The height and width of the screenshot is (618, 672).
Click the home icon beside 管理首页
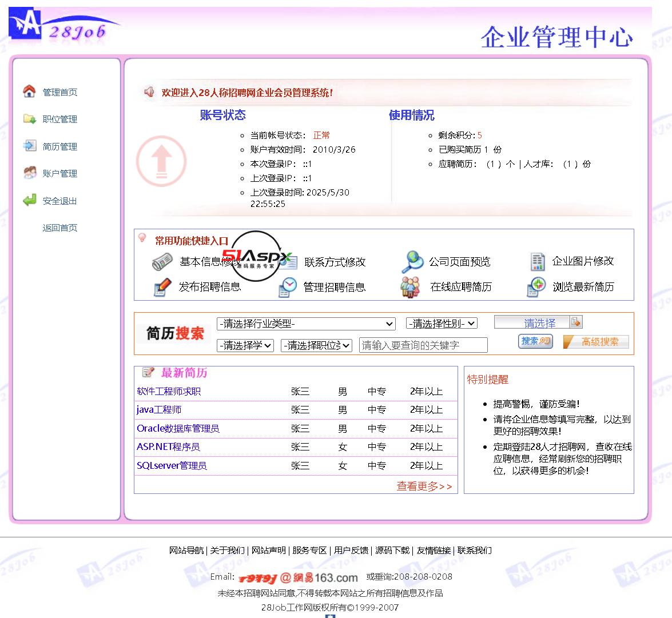[x=29, y=91]
